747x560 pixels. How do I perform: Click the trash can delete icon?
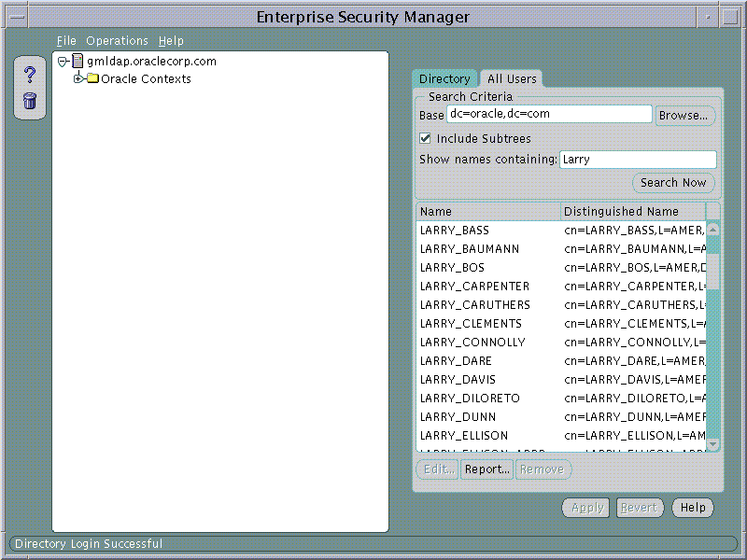tap(30, 101)
